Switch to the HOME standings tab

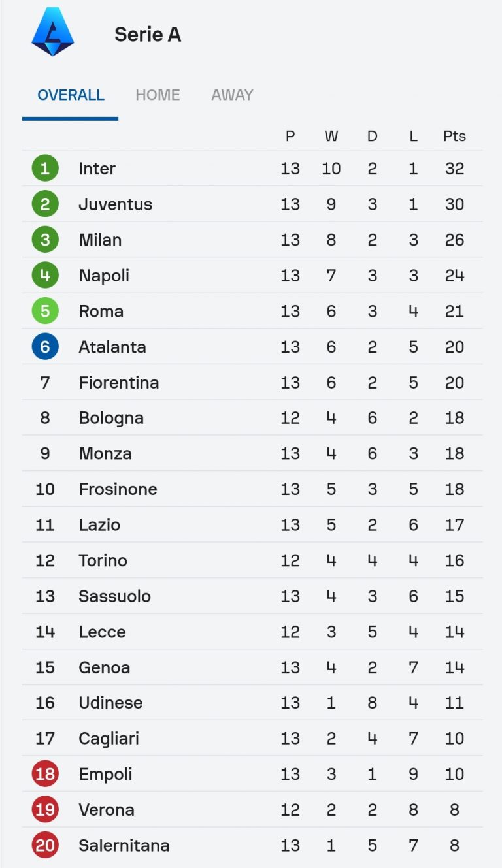click(x=158, y=95)
